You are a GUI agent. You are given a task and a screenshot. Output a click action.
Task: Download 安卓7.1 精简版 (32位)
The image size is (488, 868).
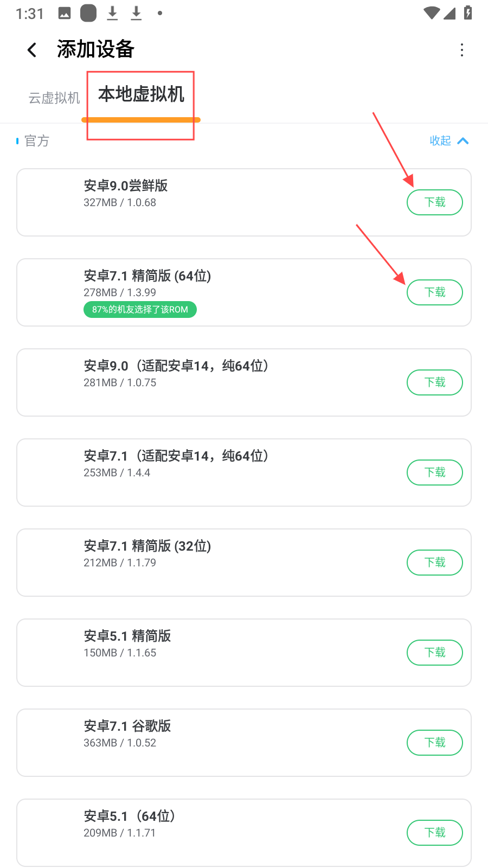tap(434, 563)
